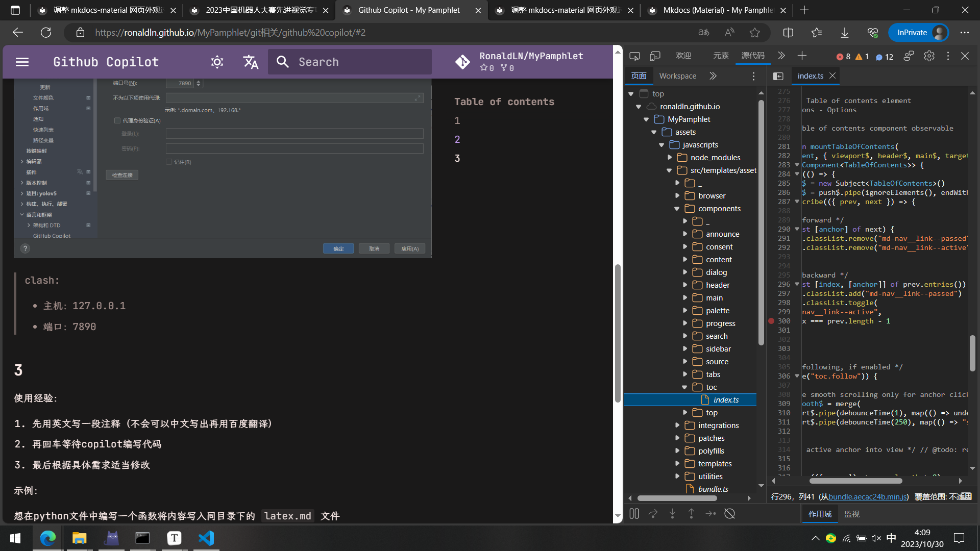Image resolution: width=980 pixels, height=551 pixels.
Task: Go to table of contents entry 2
Action: (x=457, y=139)
